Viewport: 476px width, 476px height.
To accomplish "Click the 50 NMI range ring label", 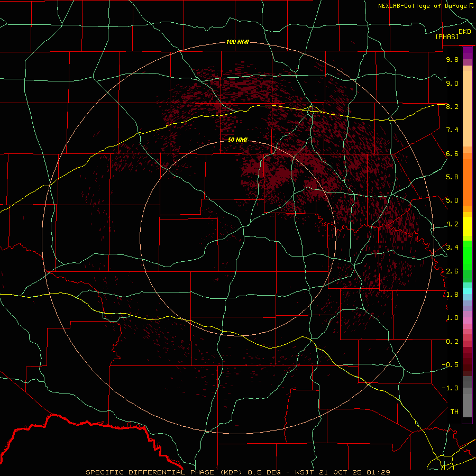I will coord(237,140).
